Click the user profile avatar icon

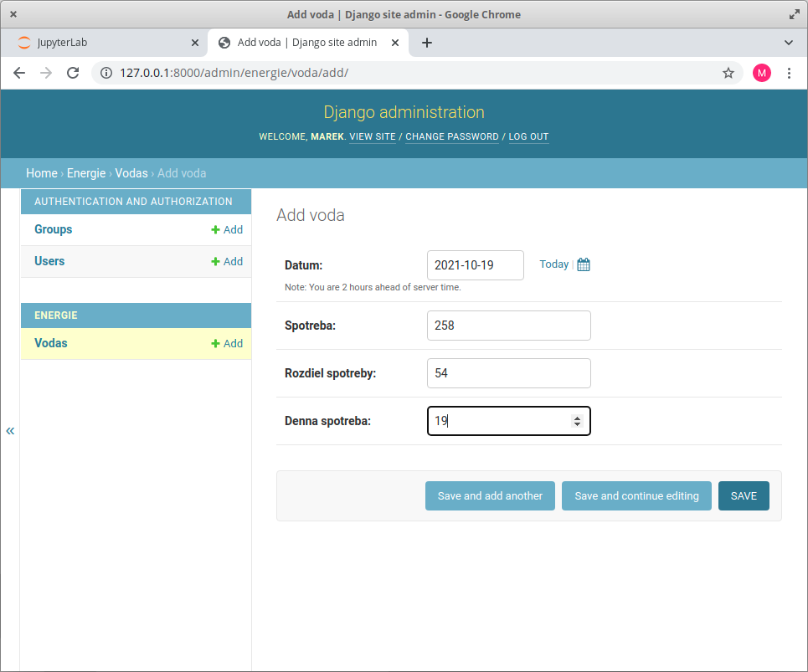click(x=761, y=73)
